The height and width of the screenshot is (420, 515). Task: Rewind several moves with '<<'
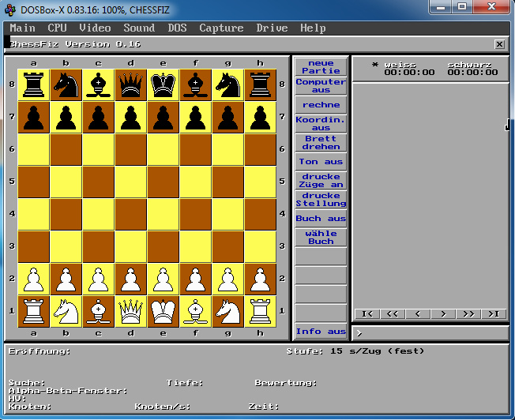point(393,314)
